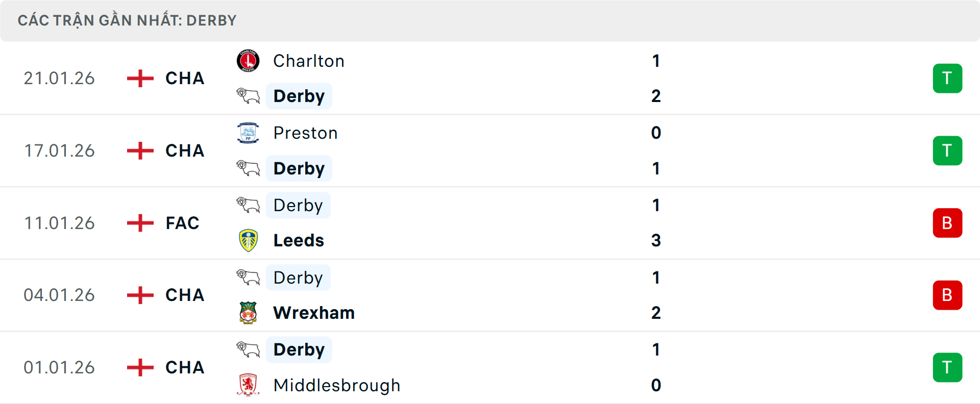Click the date 21.01.26
Screen dimensions: 980x404
pos(59,78)
